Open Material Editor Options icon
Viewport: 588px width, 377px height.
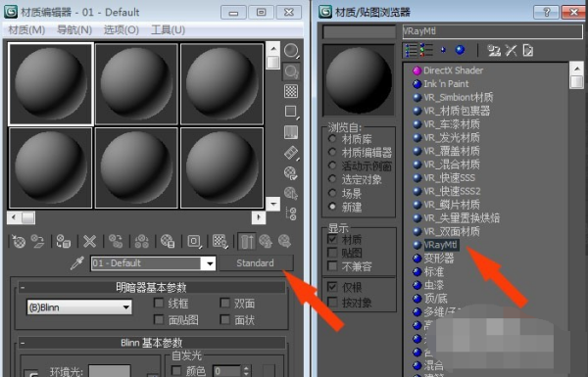pos(291,173)
